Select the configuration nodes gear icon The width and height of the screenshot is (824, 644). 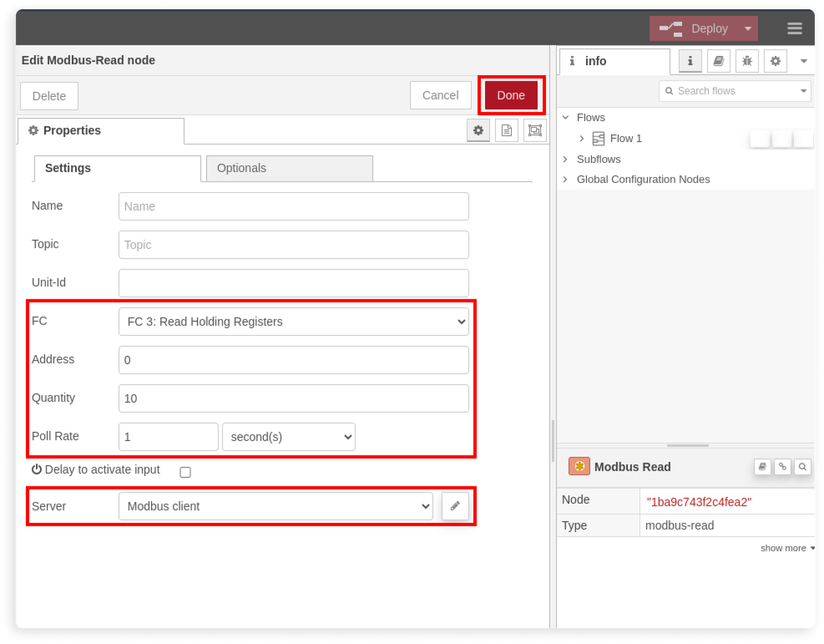point(775,61)
